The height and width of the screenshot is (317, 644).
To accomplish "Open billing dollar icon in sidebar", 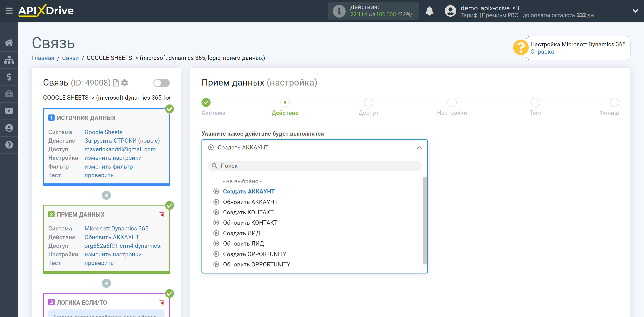I will point(9,77).
